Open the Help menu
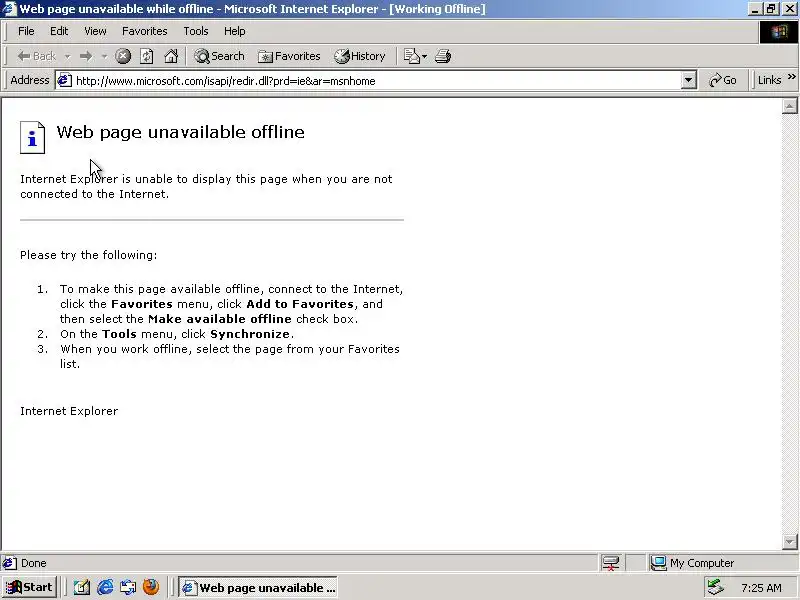The width and height of the screenshot is (800, 600). click(x=235, y=31)
